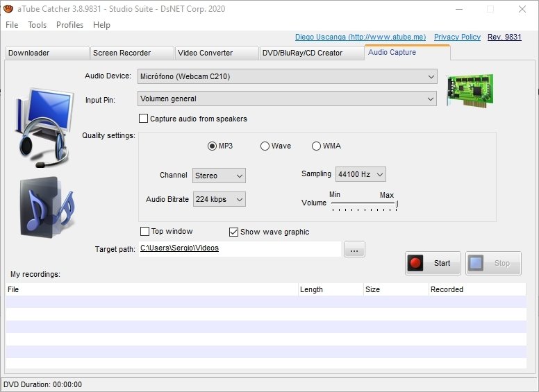Image resolution: width=539 pixels, height=392 pixels.
Task: Click the blue square Stop icon
Action: pos(476,263)
